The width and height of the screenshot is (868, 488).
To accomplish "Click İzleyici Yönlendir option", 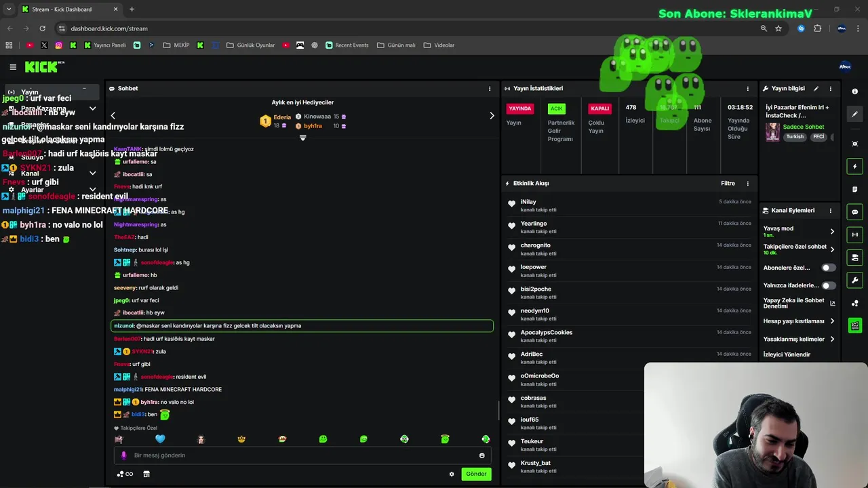I will pos(787,354).
